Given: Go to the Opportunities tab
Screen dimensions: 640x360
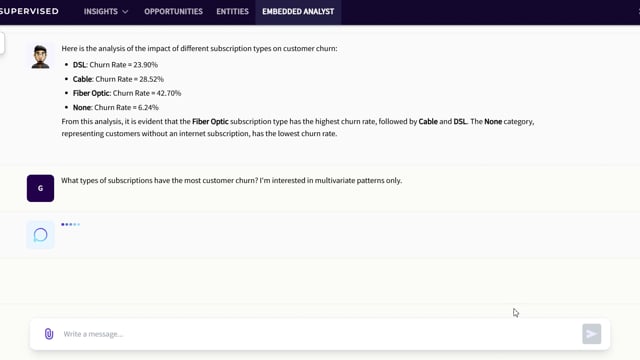Looking at the screenshot, I should 173,11.
